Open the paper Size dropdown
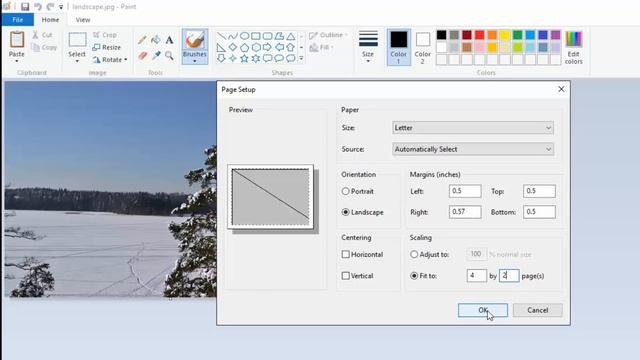The height and width of the screenshot is (360, 640). (473, 128)
